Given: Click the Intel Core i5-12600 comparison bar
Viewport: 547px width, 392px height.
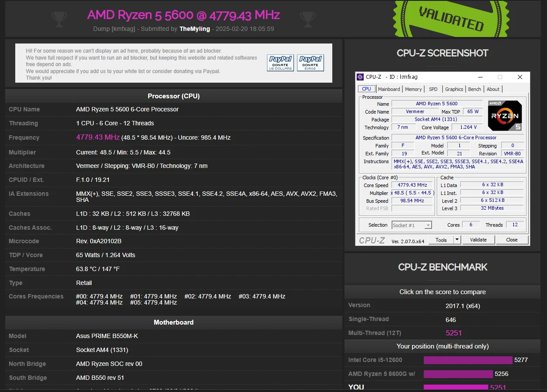Looking at the screenshot, I should (468, 360).
